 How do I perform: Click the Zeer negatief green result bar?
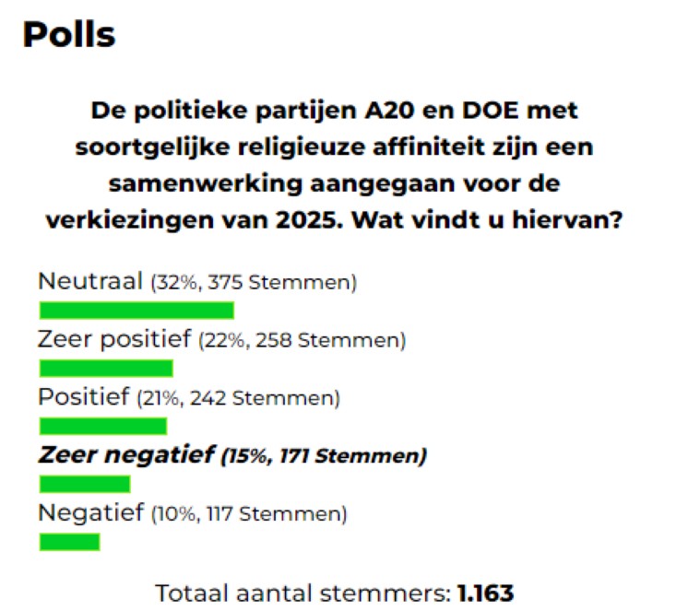click(x=84, y=484)
